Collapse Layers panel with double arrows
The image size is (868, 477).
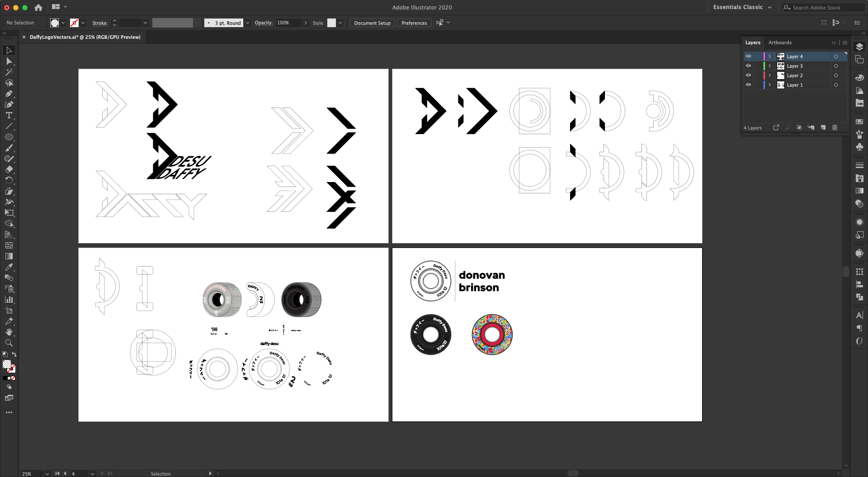(834, 42)
